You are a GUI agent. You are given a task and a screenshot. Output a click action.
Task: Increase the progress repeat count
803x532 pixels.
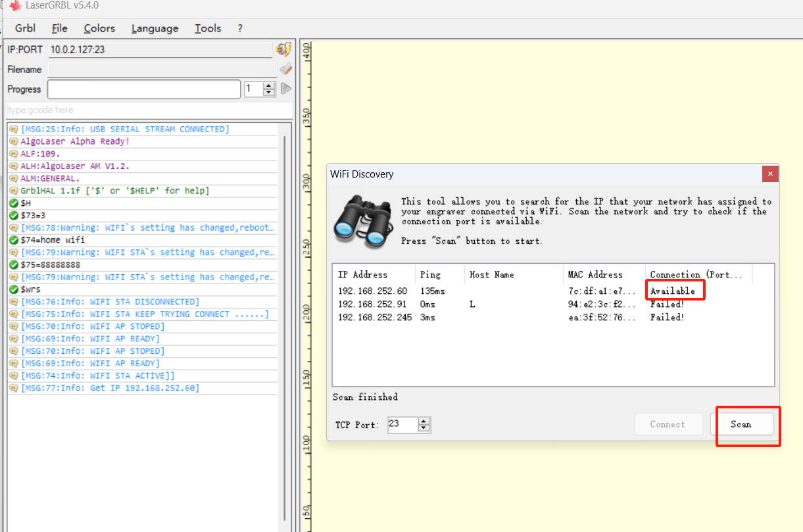point(269,85)
